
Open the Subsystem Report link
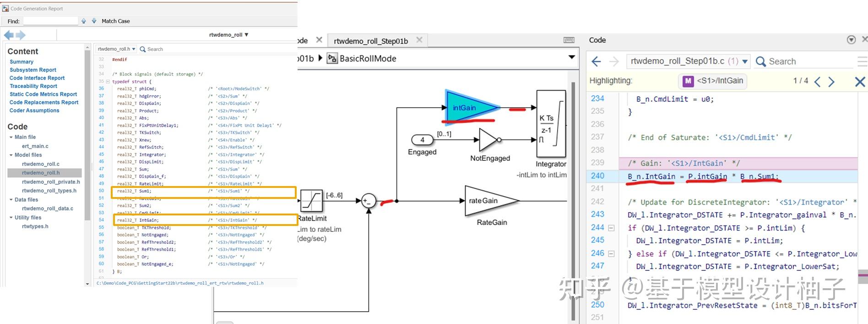33,70
